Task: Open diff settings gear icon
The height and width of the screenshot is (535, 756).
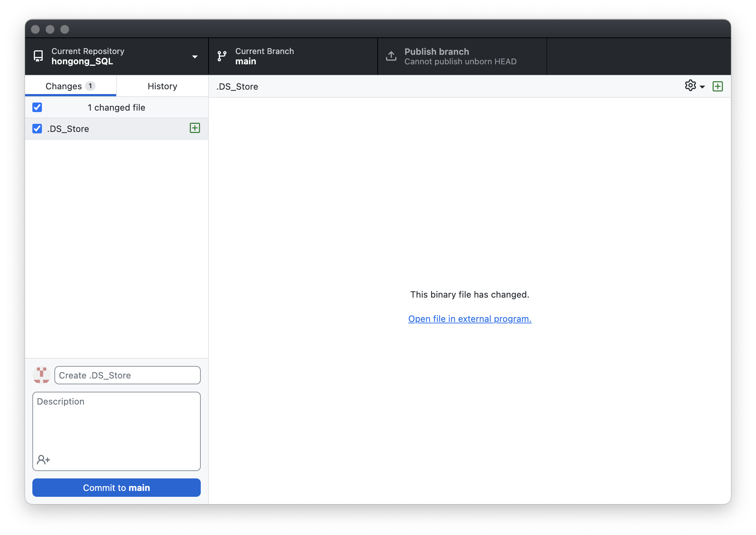Action: [x=690, y=86]
